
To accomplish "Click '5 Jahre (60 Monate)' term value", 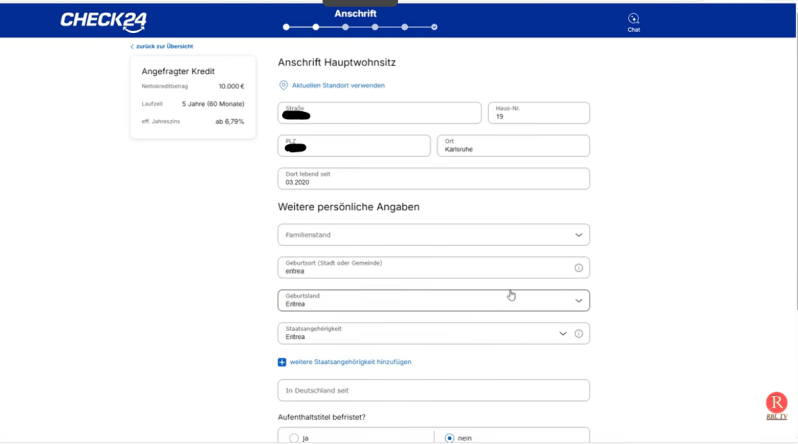I will coord(213,104).
